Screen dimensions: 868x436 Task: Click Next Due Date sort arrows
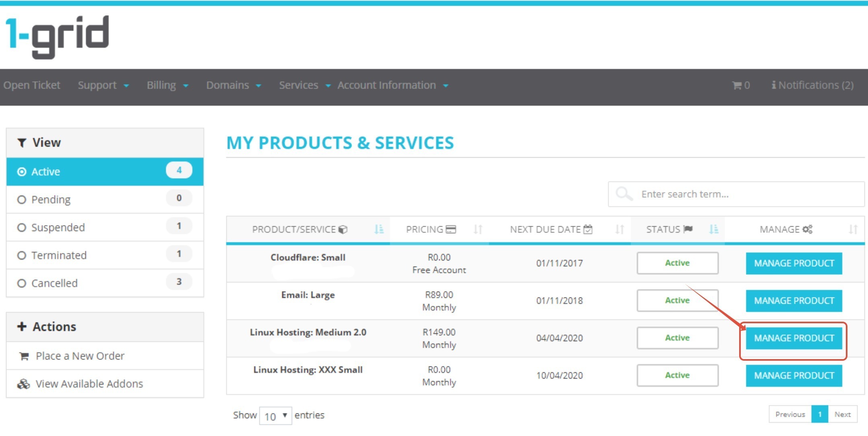click(x=620, y=229)
